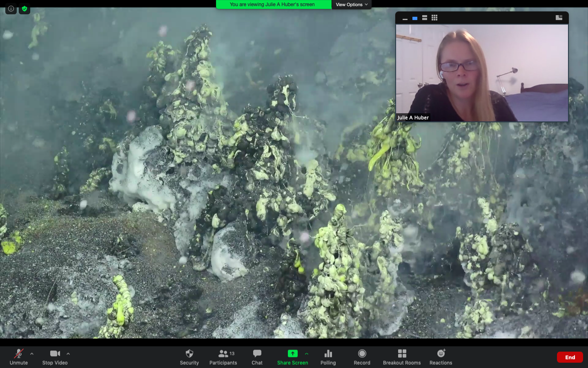Expand video options chevron beside Stop Video
The image size is (588, 368).
68,354
